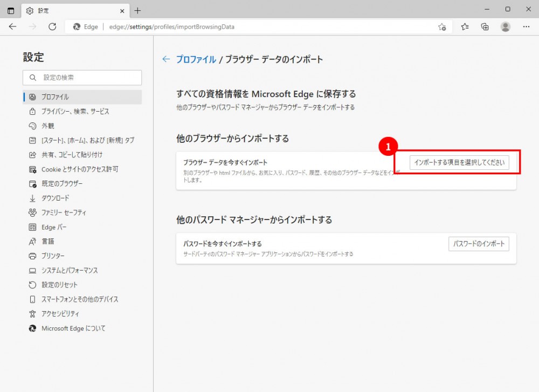Open the Favorites list icon
The height and width of the screenshot is (392, 539).
(465, 26)
